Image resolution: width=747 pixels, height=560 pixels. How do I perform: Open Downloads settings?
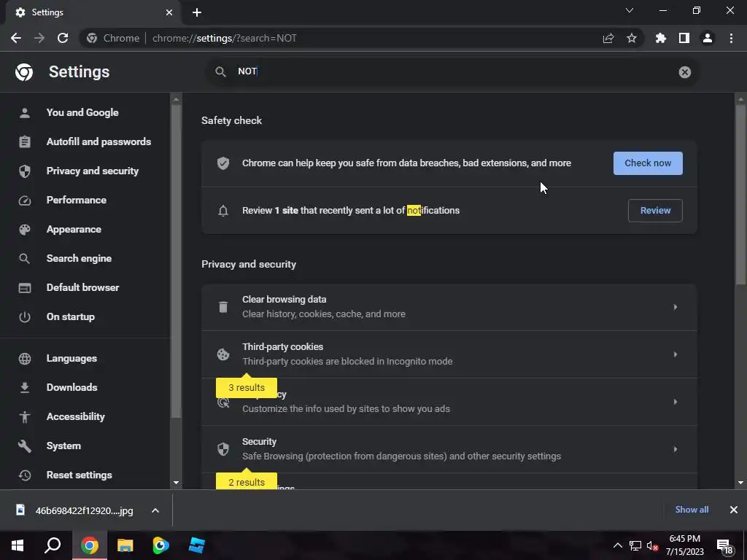71,387
